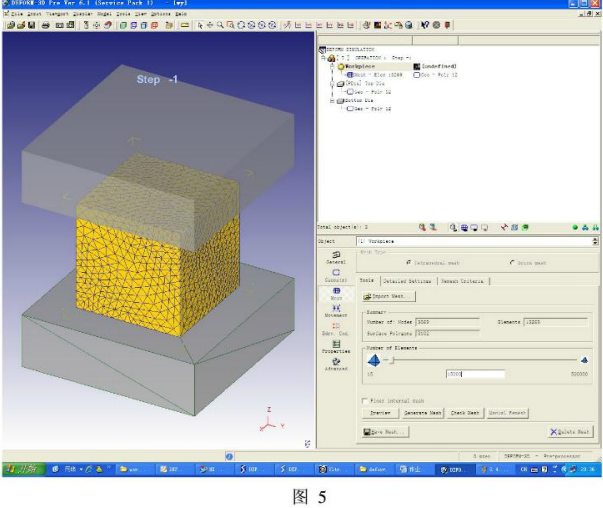
Task: Select the arrow pointer tool in toolbar
Action: coord(200,25)
